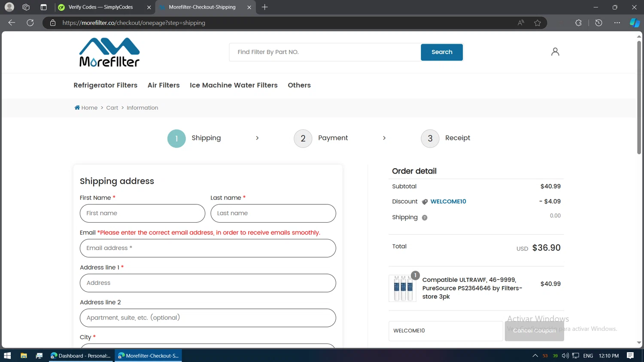Open read aloud icon in address bar
644x362 pixels.
521,23
